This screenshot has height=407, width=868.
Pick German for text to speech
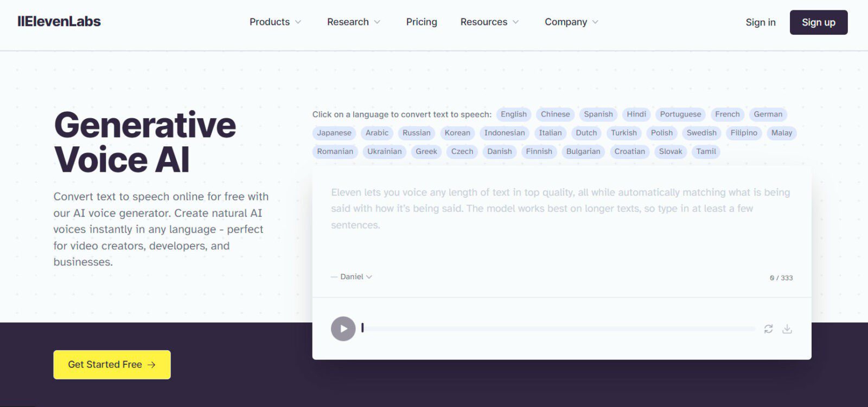point(768,114)
